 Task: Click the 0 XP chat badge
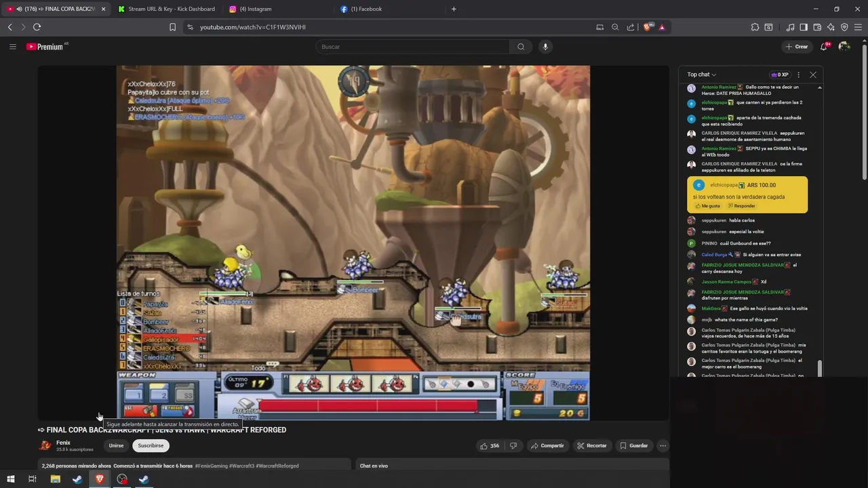[779, 75]
